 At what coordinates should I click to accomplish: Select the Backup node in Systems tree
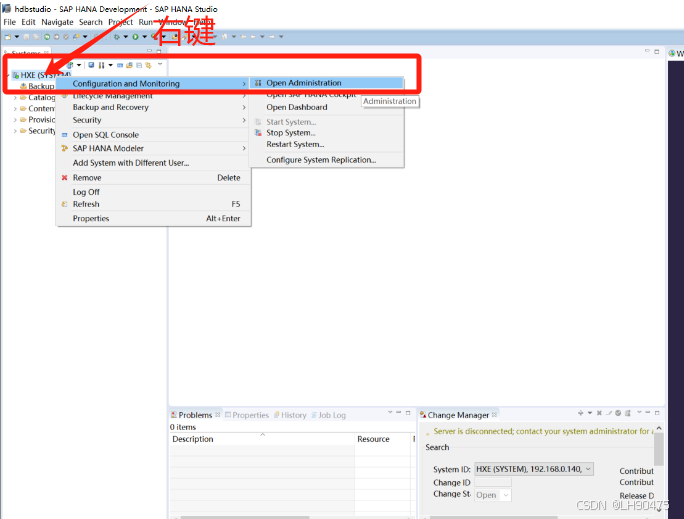tap(37, 86)
